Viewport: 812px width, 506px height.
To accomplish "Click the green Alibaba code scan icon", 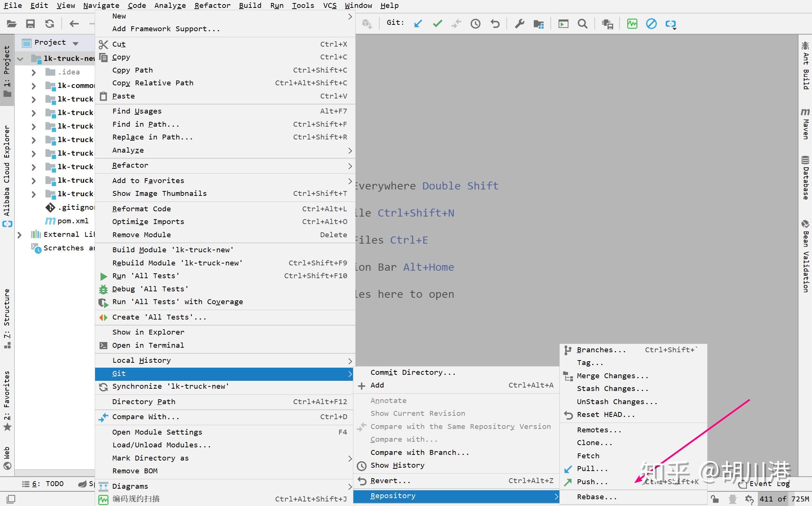I will [x=632, y=24].
